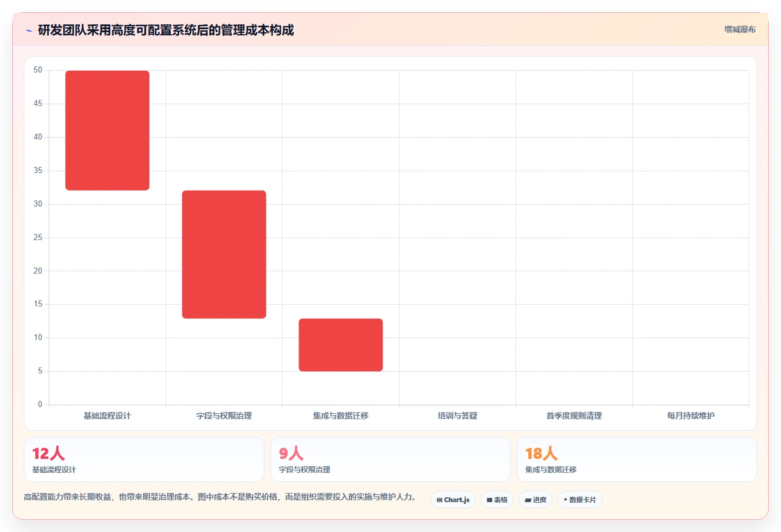This screenshot has width=781, height=532.
Task: Click the x-axis label 集成与数据迁移
Action: point(341,416)
